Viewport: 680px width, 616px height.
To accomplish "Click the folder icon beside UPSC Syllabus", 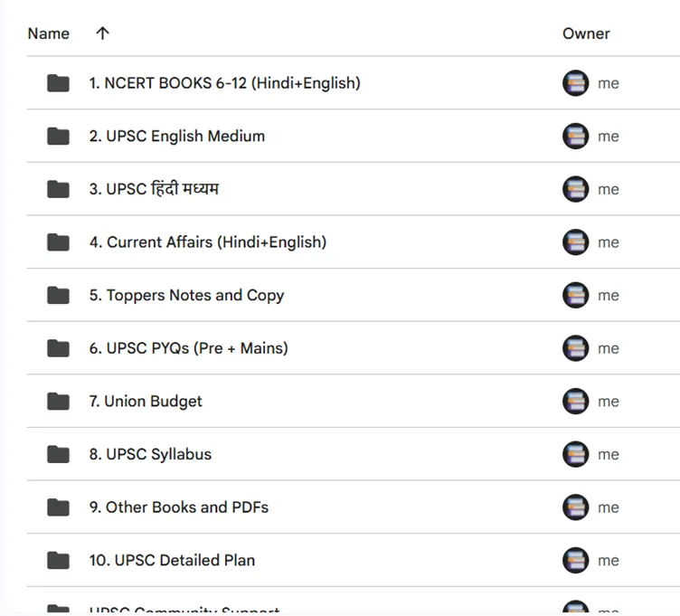I will (x=59, y=454).
